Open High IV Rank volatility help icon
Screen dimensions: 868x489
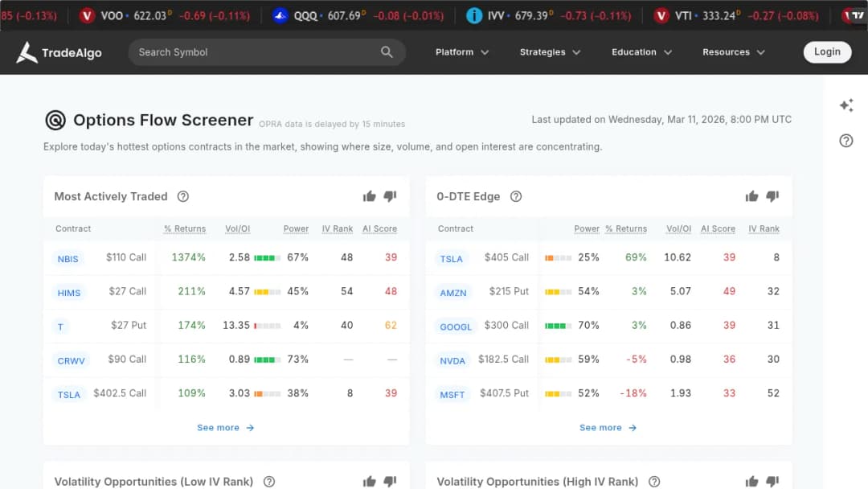click(654, 481)
